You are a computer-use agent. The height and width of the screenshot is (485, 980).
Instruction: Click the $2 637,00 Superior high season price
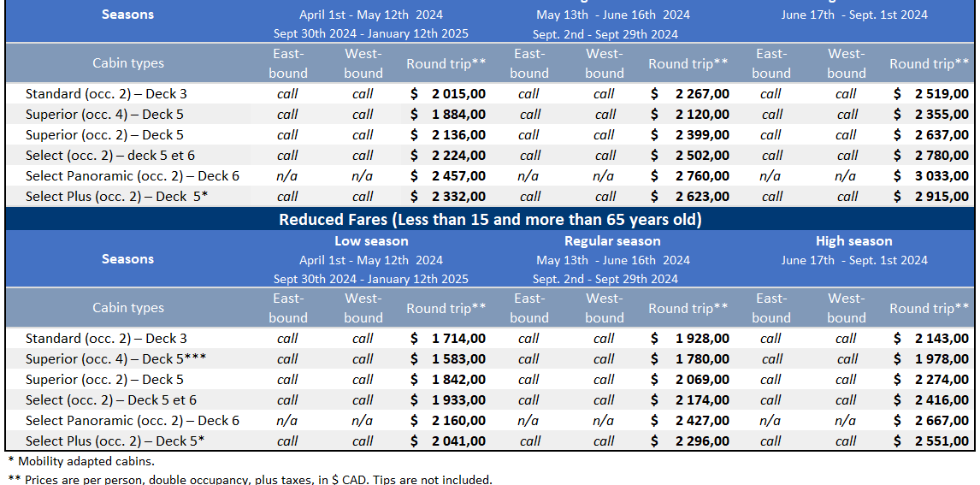click(x=942, y=135)
